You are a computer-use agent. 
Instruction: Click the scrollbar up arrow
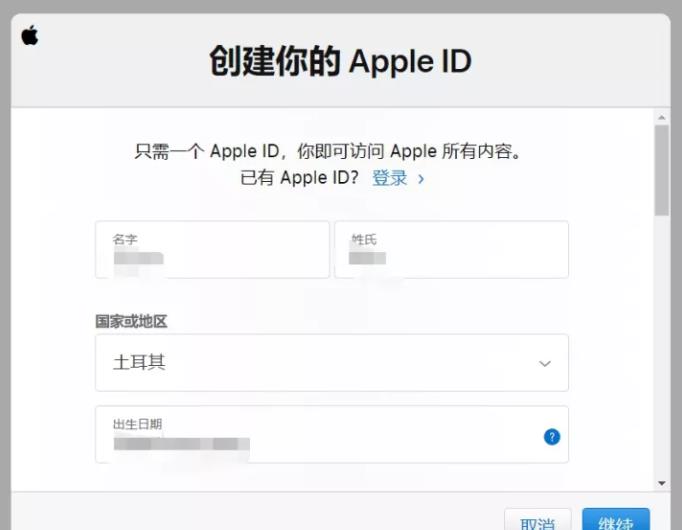tap(662, 117)
